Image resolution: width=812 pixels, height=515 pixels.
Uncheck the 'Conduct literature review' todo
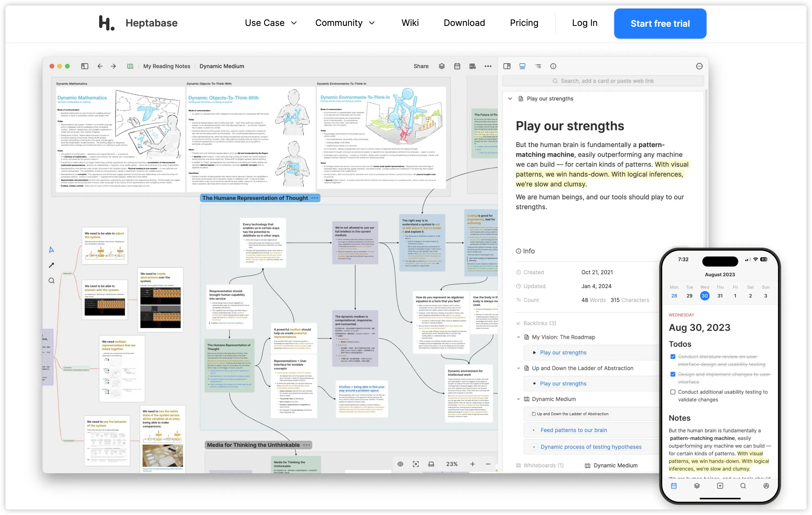[673, 357]
